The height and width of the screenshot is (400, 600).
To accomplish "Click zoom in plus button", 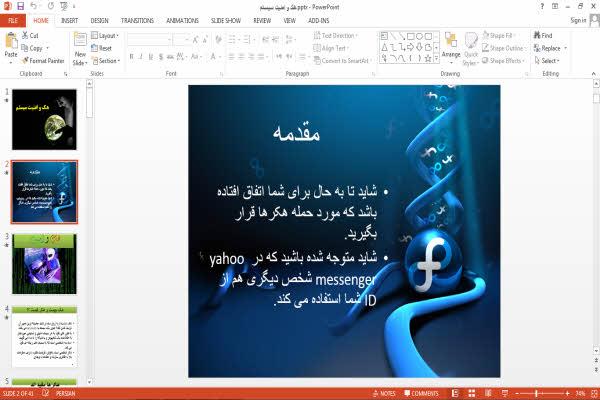I will click(x=567, y=393).
